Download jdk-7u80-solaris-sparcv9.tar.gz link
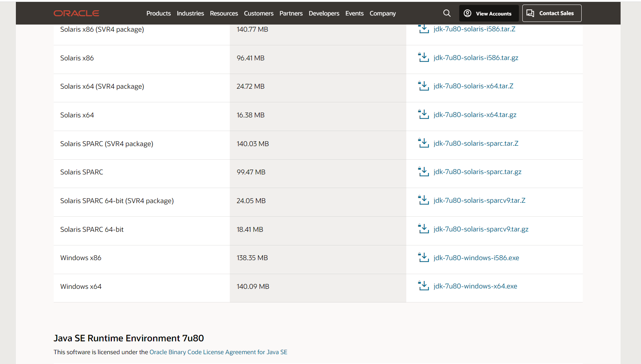This screenshot has width=641, height=364. pos(481,229)
